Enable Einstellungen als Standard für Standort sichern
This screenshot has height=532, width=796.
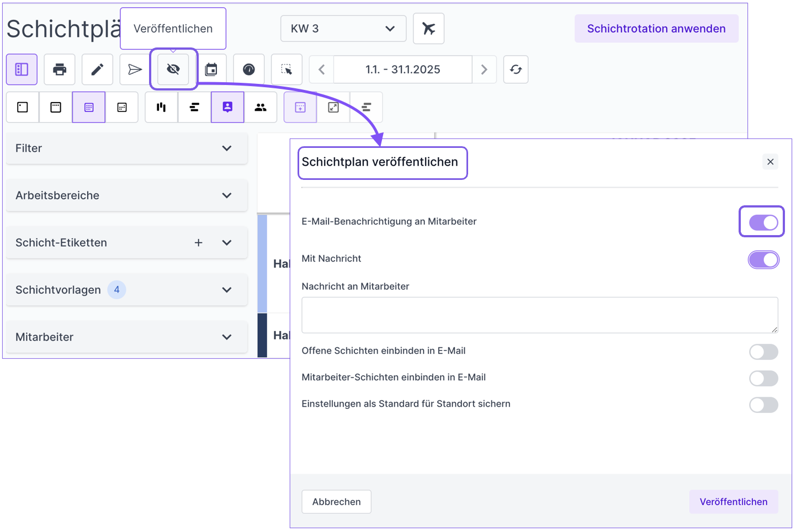point(763,405)
